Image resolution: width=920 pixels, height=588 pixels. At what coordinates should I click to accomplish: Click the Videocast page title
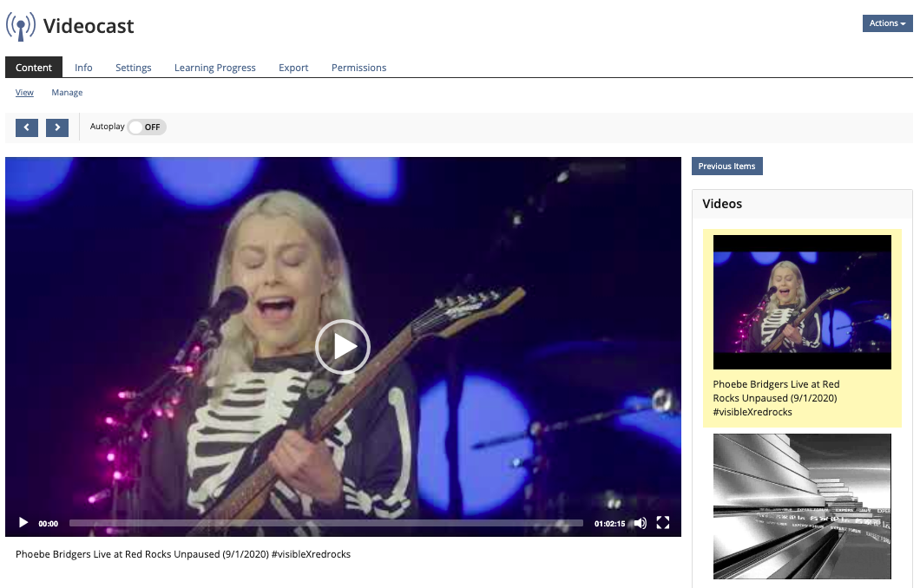89,26
